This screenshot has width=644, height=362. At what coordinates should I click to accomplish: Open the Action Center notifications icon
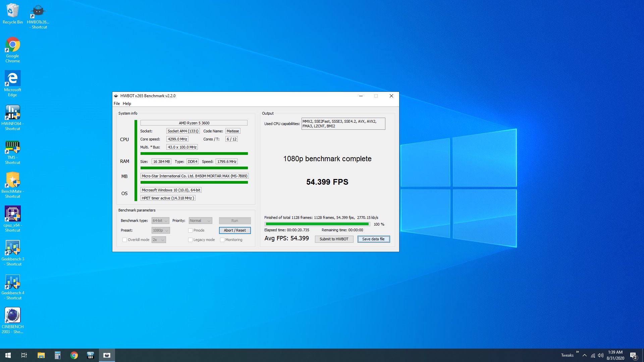click(x=634, y=355)
